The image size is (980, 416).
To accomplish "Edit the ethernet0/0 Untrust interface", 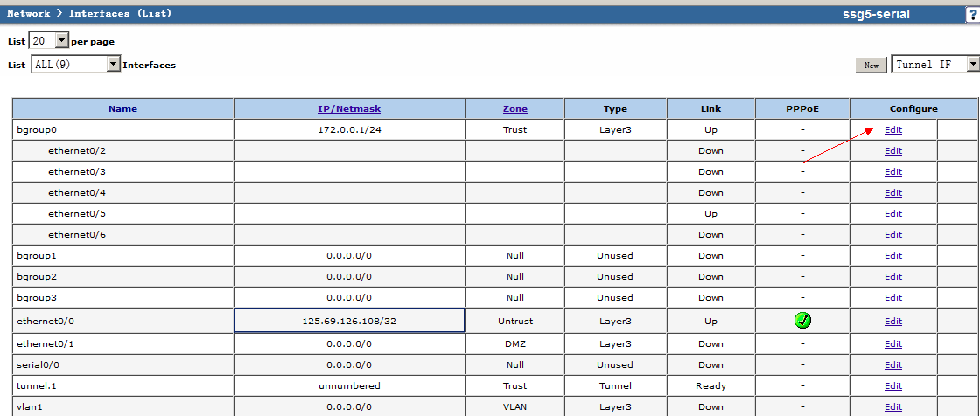I will coord(892,322).
